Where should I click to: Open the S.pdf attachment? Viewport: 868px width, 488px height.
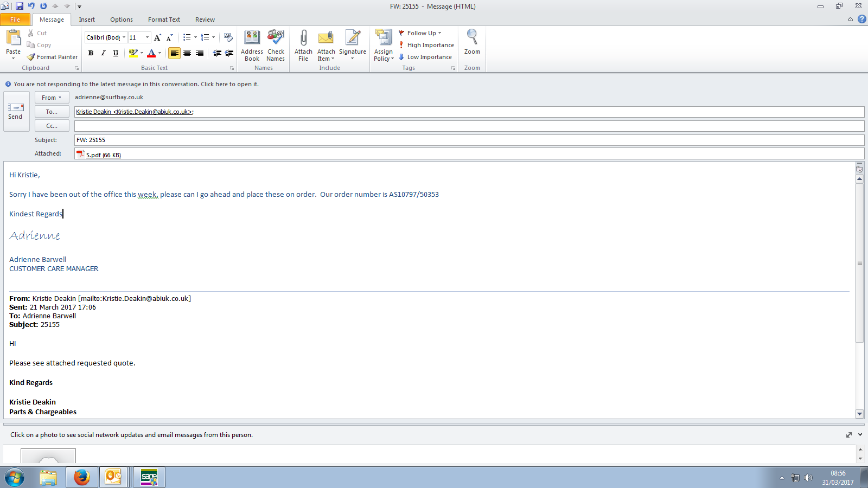click(x=103, y=155)
